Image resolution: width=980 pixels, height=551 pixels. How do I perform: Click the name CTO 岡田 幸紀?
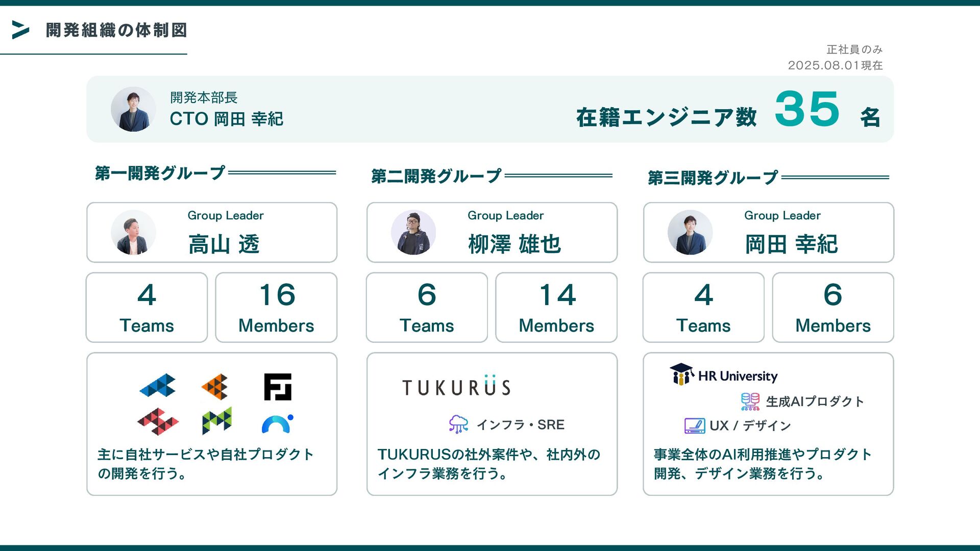click(227, 119)
